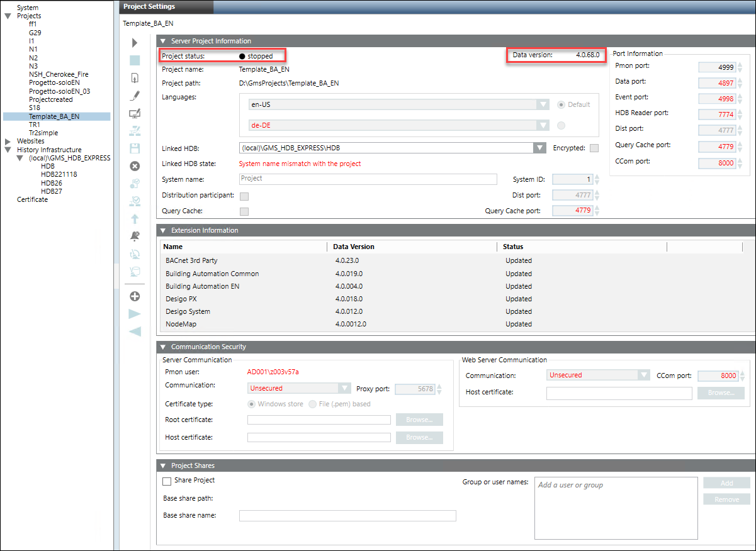This screenshot has height=551, width=756.
Task: Enable the Share Project checkbox
Action: coord(167,481)
